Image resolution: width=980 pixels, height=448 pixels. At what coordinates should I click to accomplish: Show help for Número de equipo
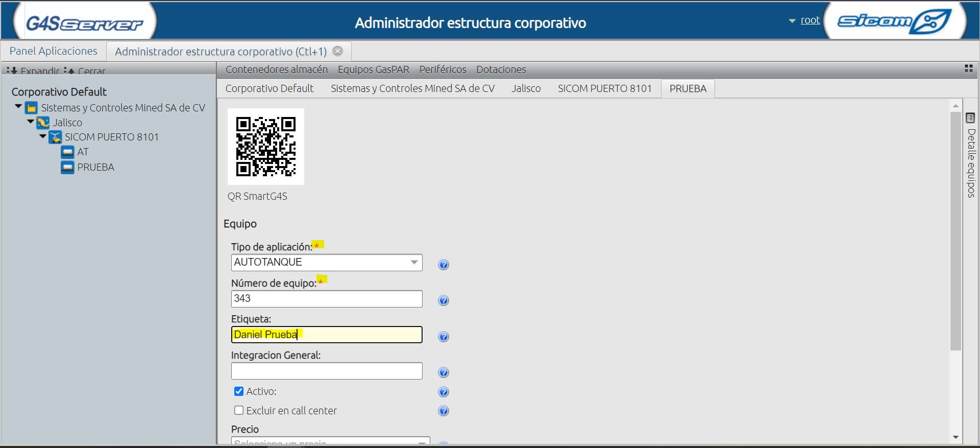pyautogui.click(x=444, y=300)
